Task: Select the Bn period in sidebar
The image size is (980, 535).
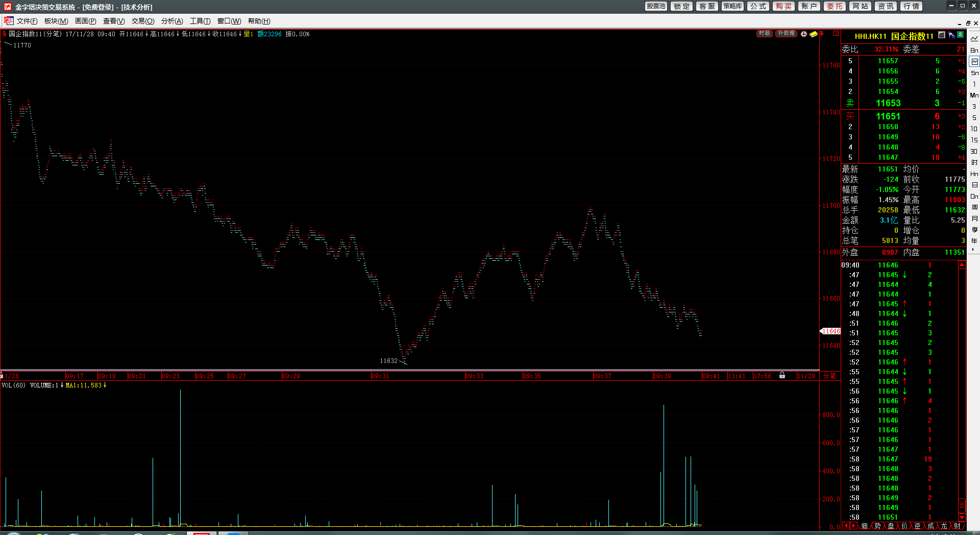Action: tap(974, 50)
